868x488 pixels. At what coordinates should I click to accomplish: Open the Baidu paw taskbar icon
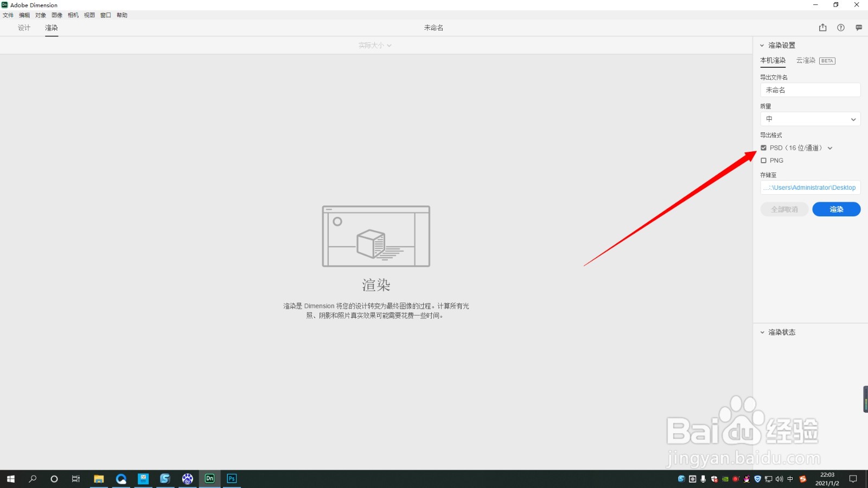[x=187, y=479]
